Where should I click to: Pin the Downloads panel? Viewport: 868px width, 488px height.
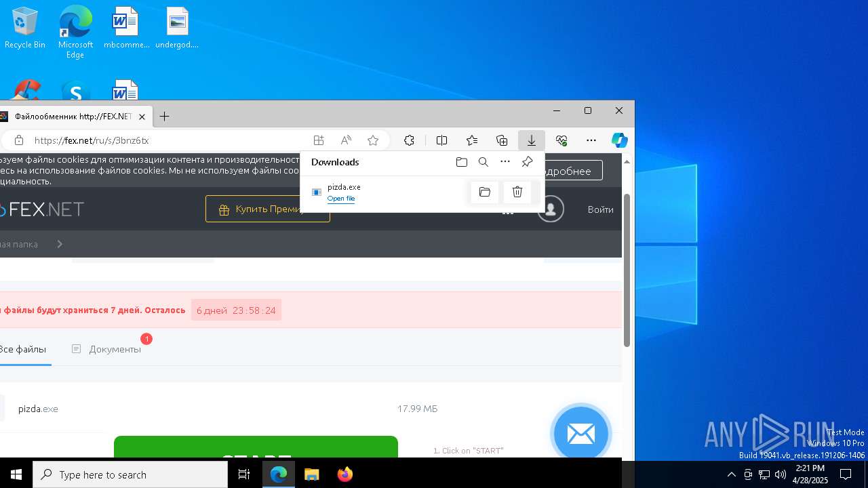527,162
